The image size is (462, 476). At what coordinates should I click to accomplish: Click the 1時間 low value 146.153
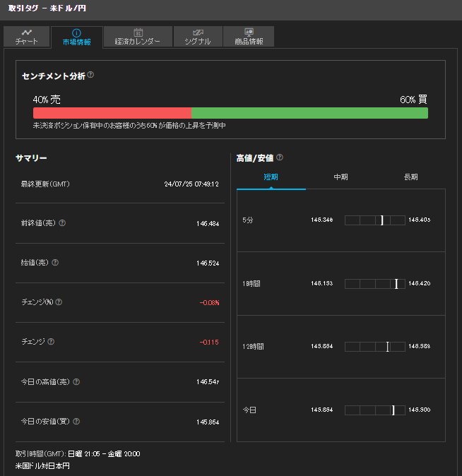(x=322, y=283)
